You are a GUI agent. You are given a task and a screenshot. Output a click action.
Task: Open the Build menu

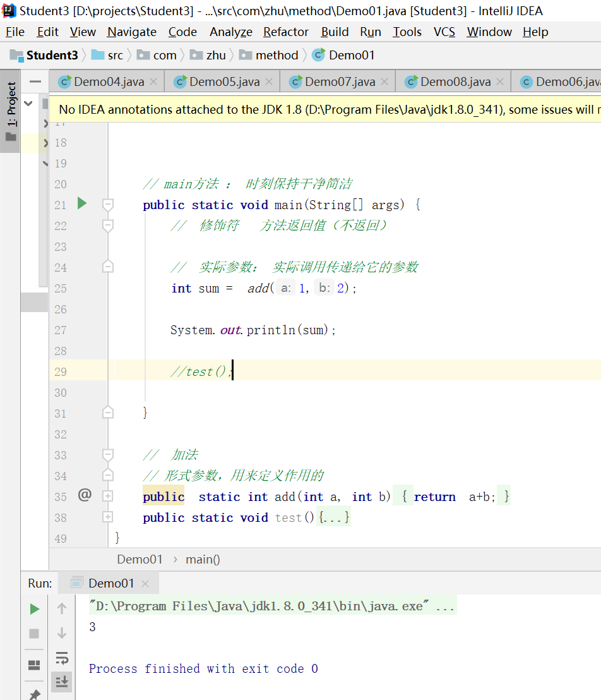[335, 32]
